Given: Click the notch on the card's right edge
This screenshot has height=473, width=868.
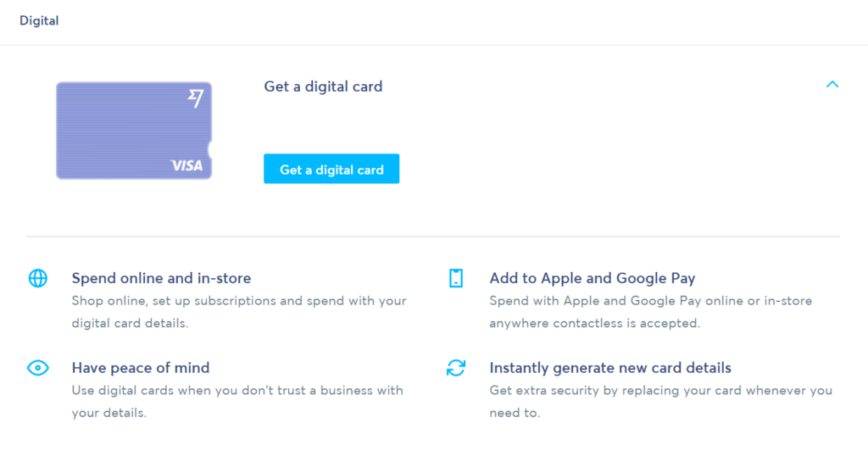Looking at the screenshot, I should [x=209, y=149].
